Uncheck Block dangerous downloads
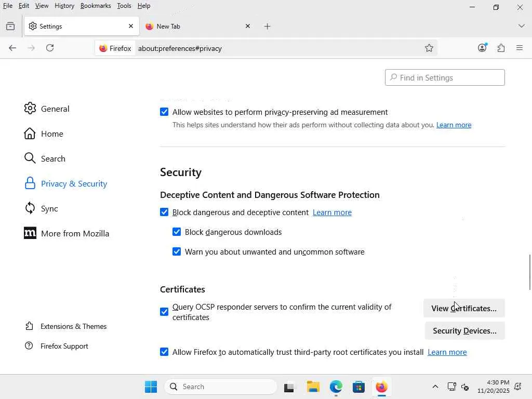 click(177, 232)
